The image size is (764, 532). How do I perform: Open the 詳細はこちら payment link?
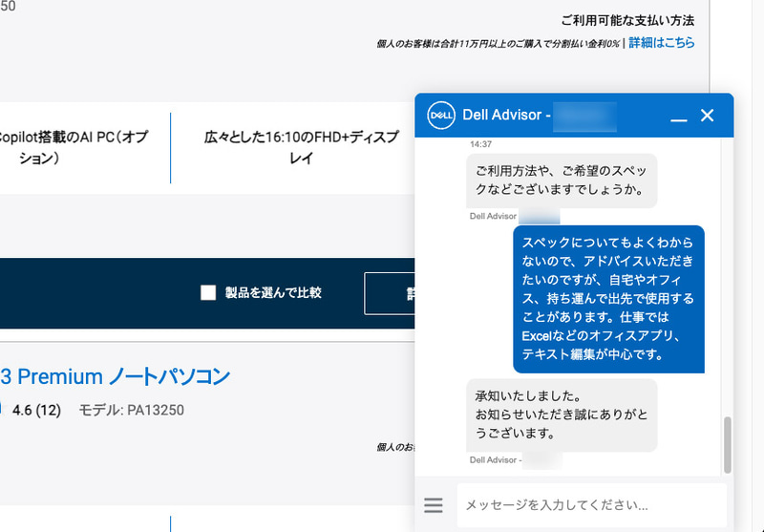(661, 43)
